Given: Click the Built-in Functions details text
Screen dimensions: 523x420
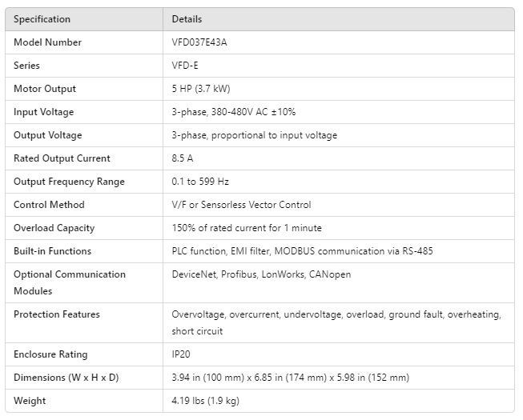Looking at the screenshot, I should (302, 251).
